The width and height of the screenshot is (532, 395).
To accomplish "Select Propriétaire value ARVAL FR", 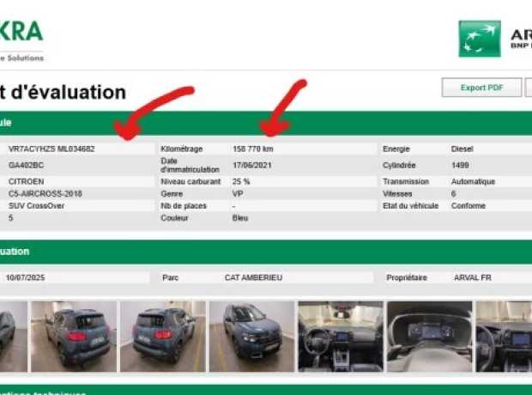I will tap(473, 277).
